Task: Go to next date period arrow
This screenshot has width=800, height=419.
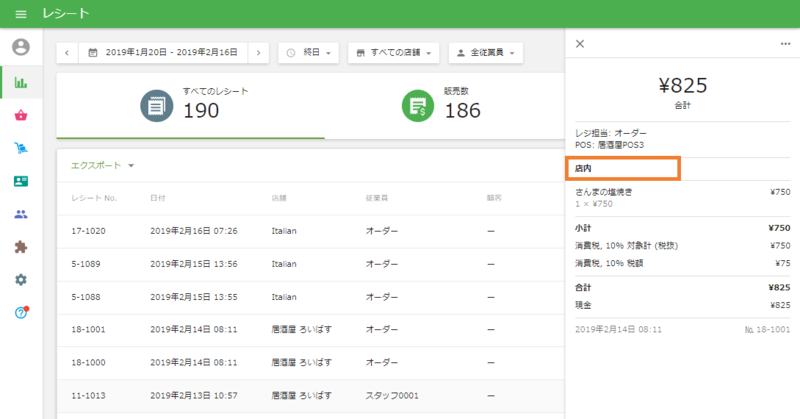Action: tap(259, 52)
